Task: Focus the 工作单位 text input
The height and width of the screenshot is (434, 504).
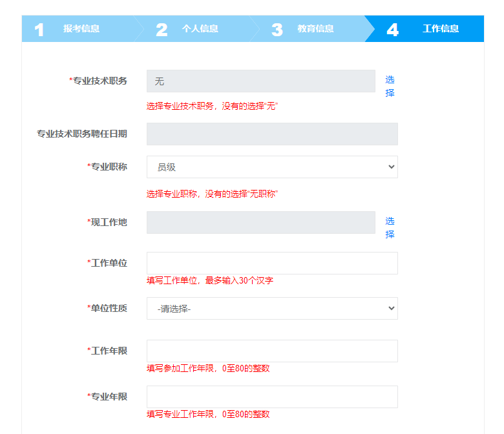Action: coord(272,263)
